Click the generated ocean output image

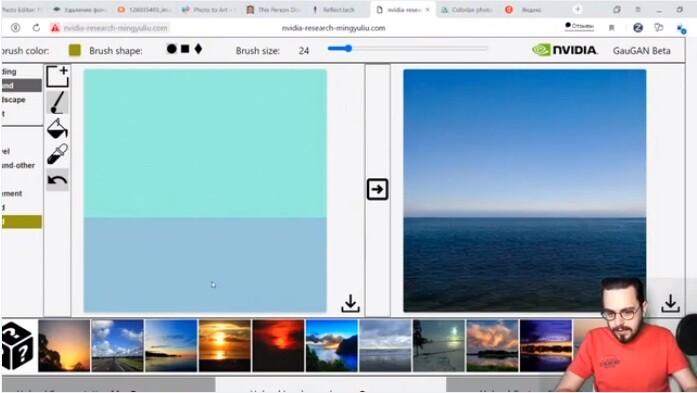525,190
